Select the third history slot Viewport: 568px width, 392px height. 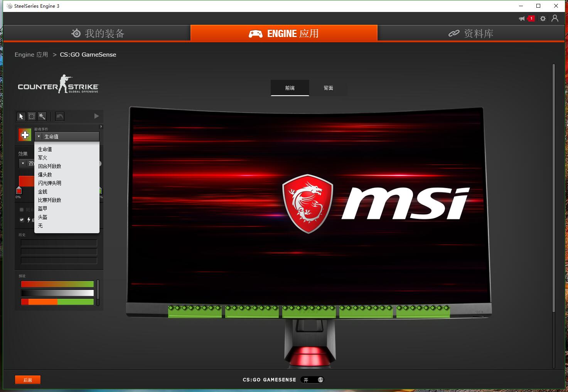[59, 261]
